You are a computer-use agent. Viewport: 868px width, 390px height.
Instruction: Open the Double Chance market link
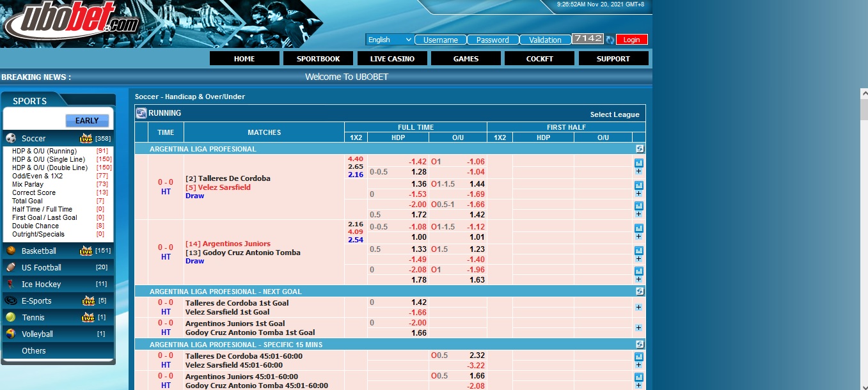[x=35, y=226]
